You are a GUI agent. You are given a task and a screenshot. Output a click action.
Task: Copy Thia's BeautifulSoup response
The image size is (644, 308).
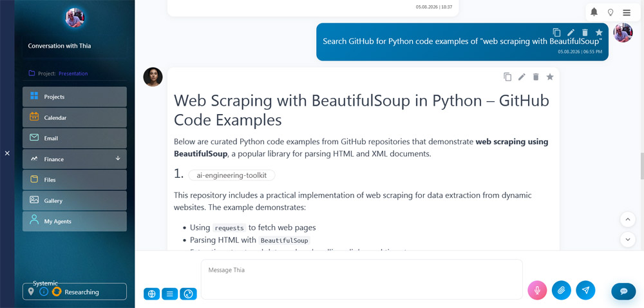507,77
